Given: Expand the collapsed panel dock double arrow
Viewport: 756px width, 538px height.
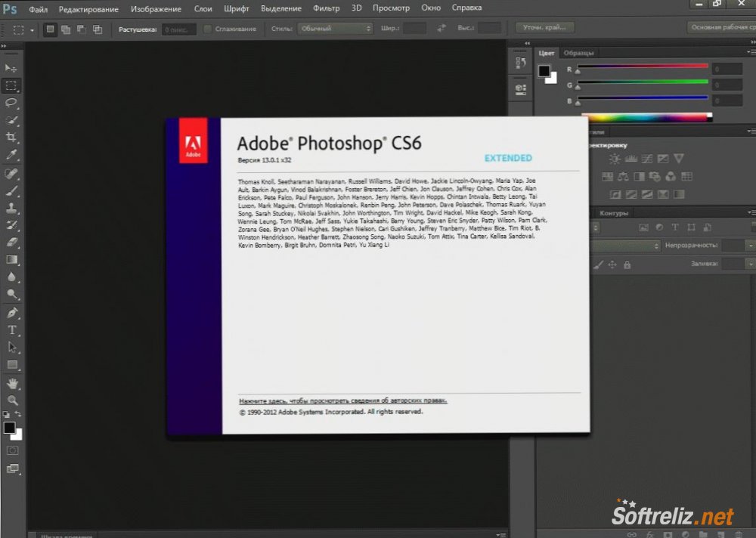Looking at the screenshot, I should tap(527, 43).
